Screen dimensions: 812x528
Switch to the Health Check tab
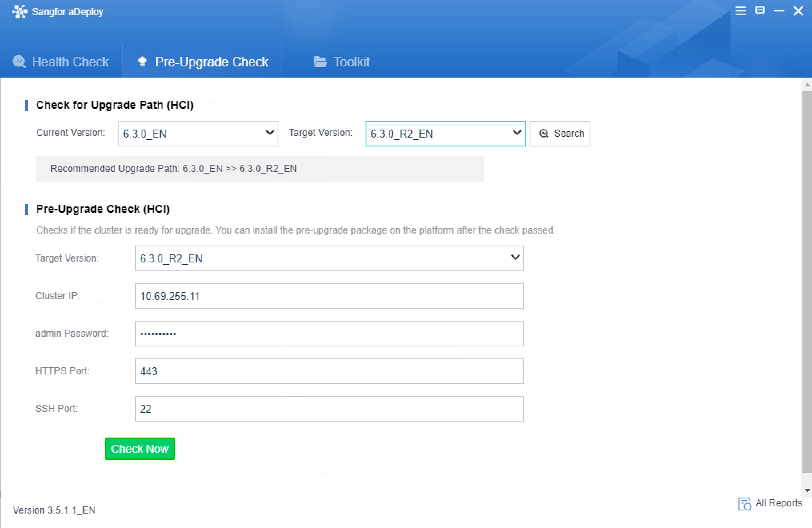(x=61, y=62)
